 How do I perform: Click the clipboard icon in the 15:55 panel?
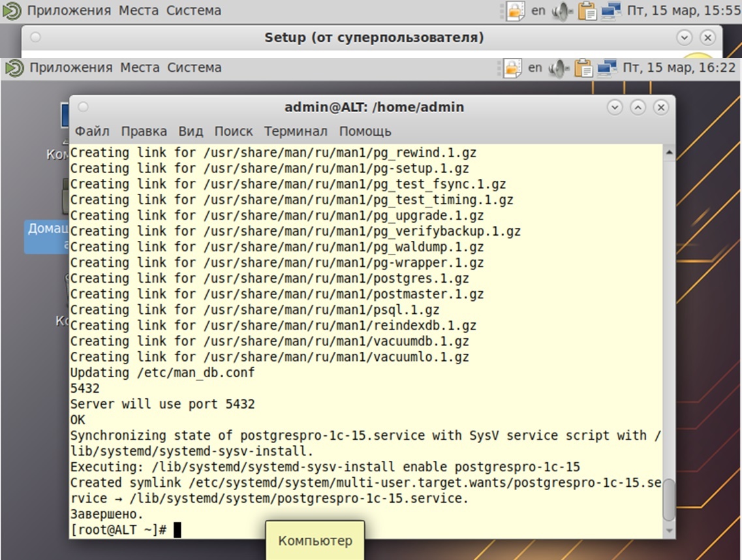tap(587, 11)
